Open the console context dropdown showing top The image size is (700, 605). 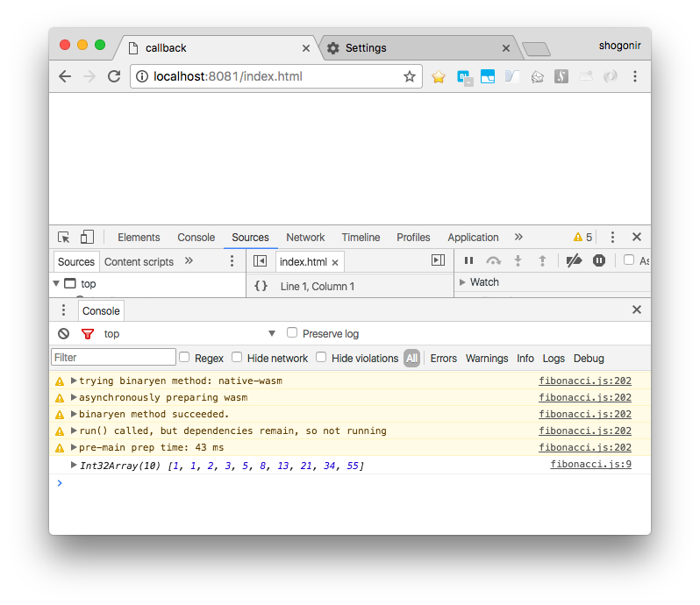[189, 334]
